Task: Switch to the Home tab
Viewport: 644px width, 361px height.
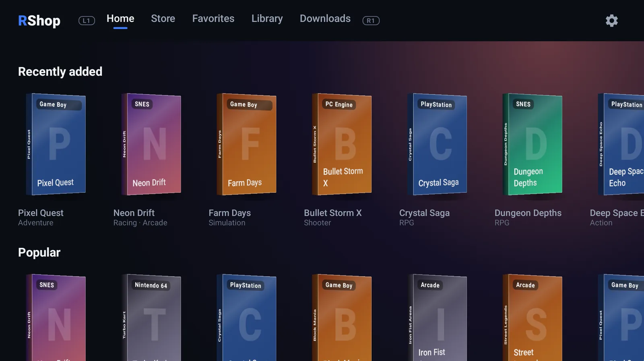Action: click(x=120, y=19)
